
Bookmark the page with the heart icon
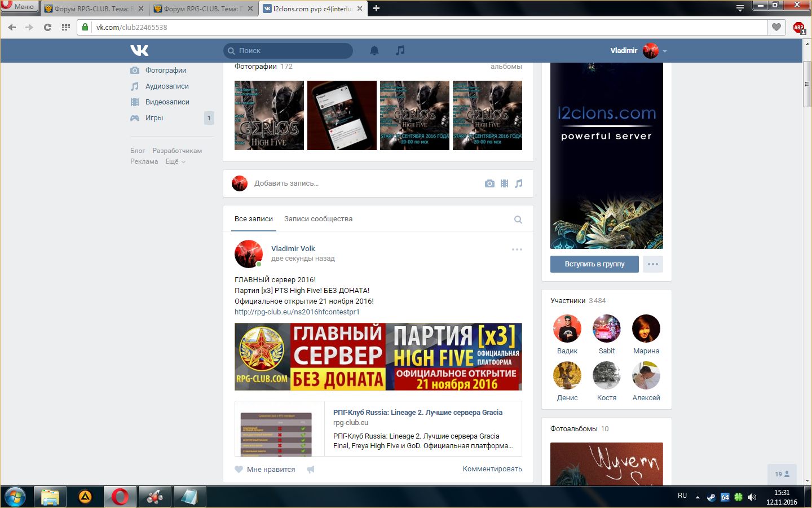[776, 27]
